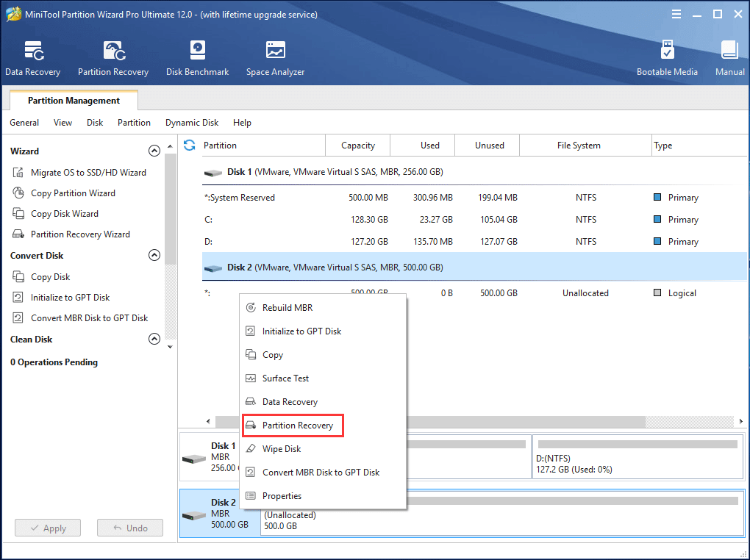
Task: Open the Data Recovery tool
Action: (x=32, y=57)
